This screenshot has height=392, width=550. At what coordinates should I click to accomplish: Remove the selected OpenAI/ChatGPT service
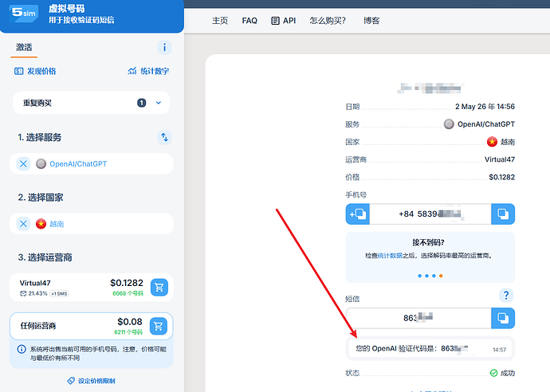23,164
